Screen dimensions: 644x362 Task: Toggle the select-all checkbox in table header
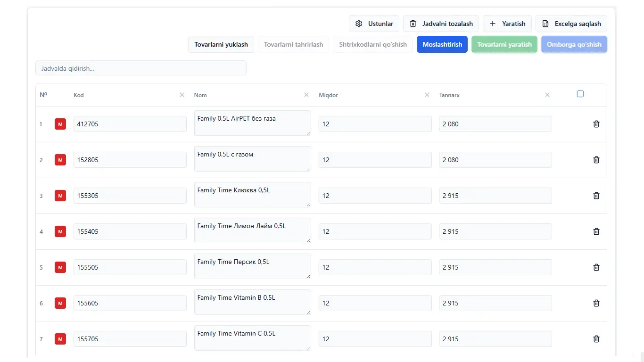(580, 94)
